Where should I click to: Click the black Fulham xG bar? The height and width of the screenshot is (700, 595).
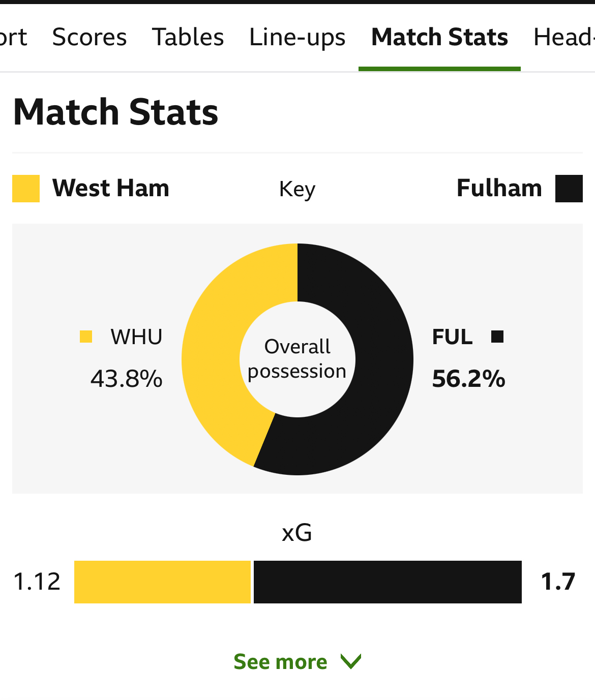click(x=388, y=582)
